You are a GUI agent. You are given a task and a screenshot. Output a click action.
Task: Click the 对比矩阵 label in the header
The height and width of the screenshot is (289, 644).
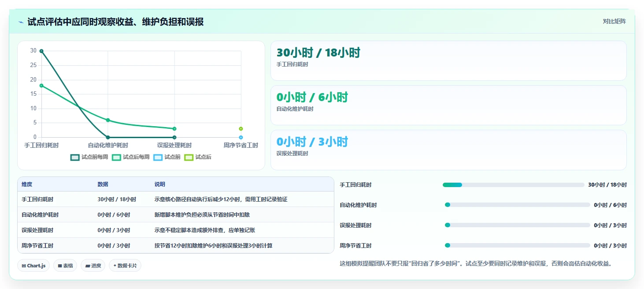[614, 21]
